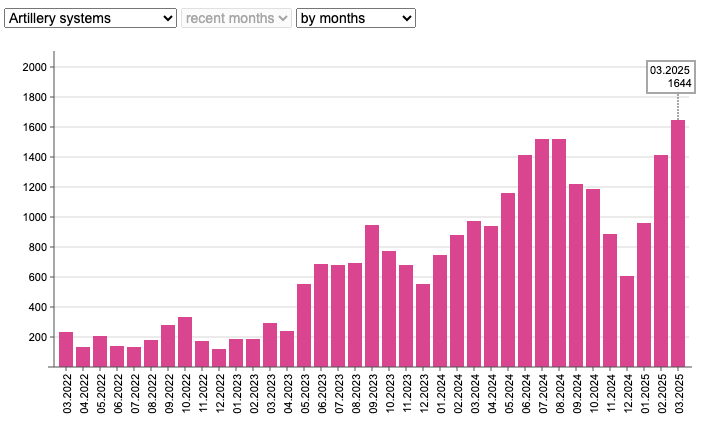This screenshot has width=717, height=423.
Task: Select the 05.2023 bar in chart
Action: [x=304, y=326]
